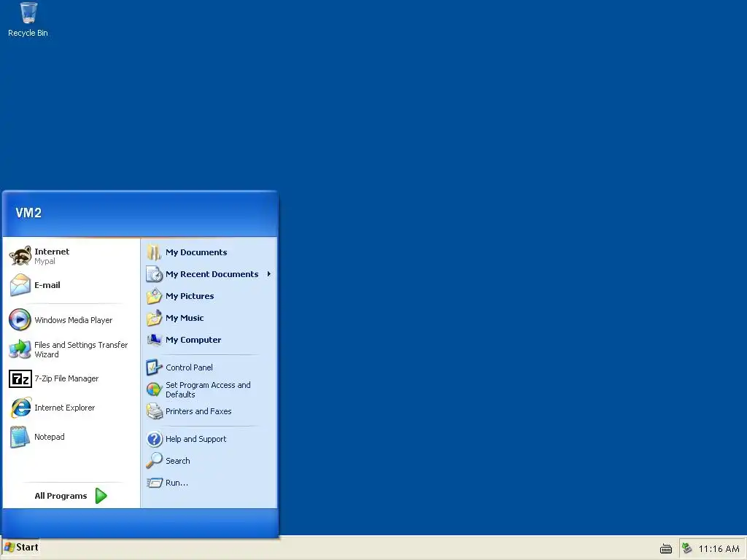Click the My Music label
Viewport: 747px width, 560px height.
[x=185, y=318]
